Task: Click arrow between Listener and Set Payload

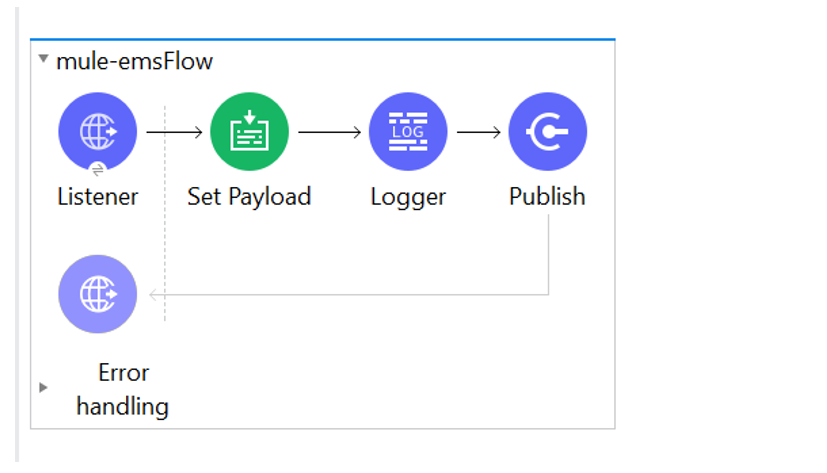Action: click(x=175, y=131)
